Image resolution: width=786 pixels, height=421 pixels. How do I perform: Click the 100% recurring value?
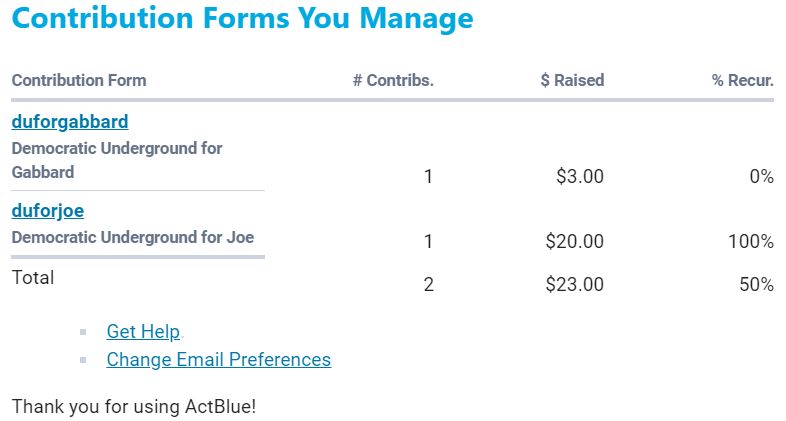pyautogui.click(x=751, y=241)
